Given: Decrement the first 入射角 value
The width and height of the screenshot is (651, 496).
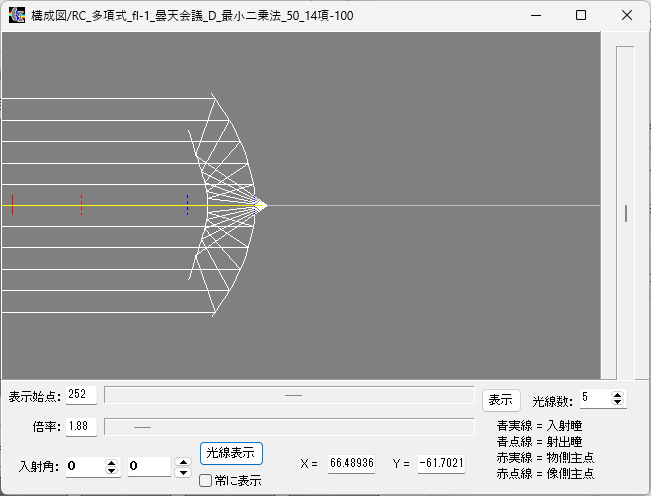Looking at the screenshot, I should [x=111, y=471].
